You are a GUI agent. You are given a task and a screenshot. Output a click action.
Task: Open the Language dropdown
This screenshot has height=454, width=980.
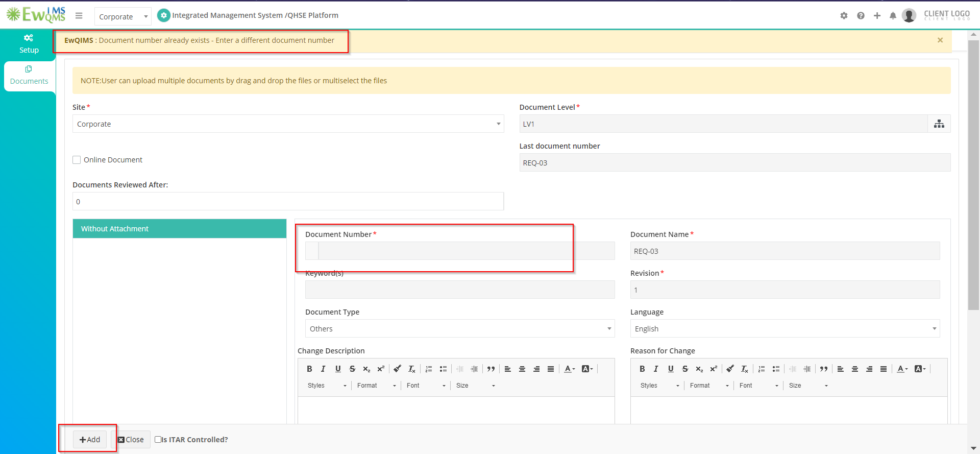pyautogui.click(x=785, y=328)
